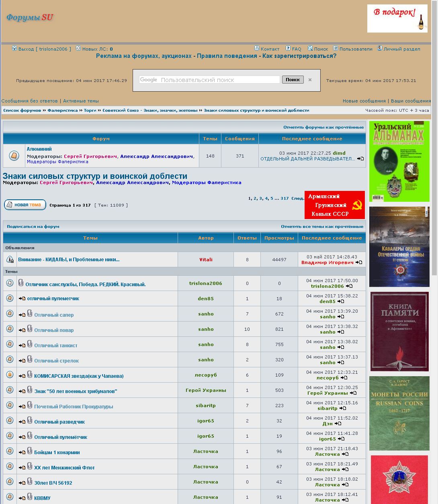This screenshot has height=504, width=438.
Task: Click the Армянский Грузинский Коньяк СССР banner
Action: 334,205
